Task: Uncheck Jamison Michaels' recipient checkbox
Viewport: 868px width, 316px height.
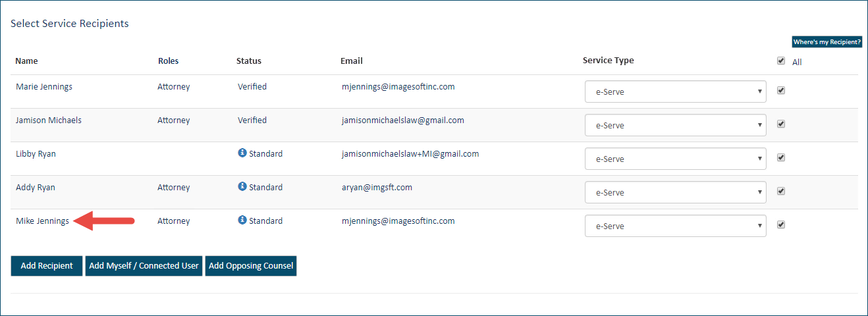Action: click(x=781, y=124)
